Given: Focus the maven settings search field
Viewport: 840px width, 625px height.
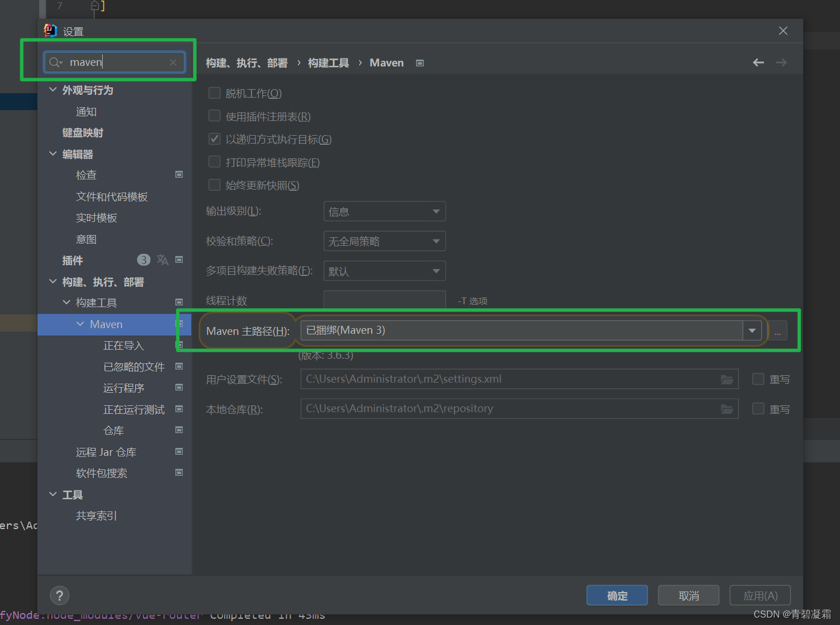Looking at the screenshot, I should (115, 62).
